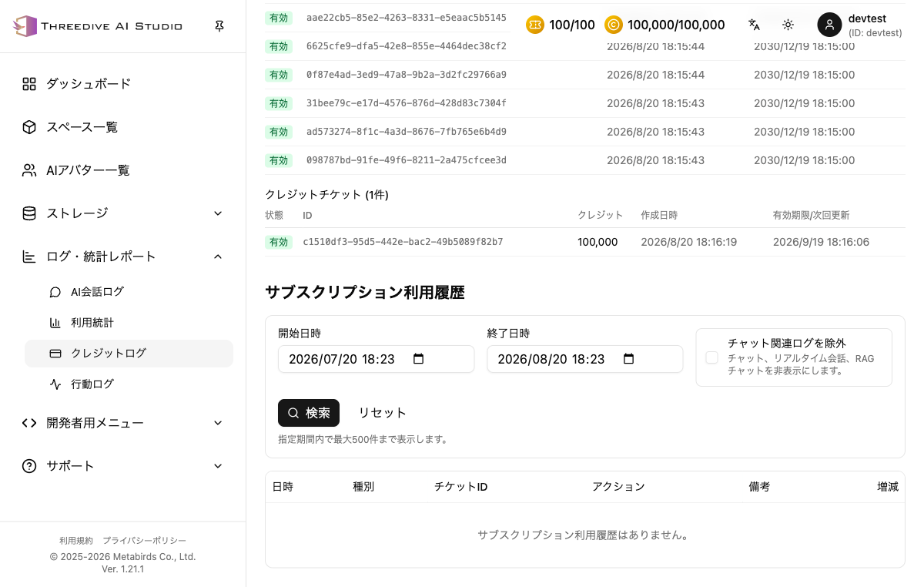Click the リセット button
924x587 pixels.
383,413
